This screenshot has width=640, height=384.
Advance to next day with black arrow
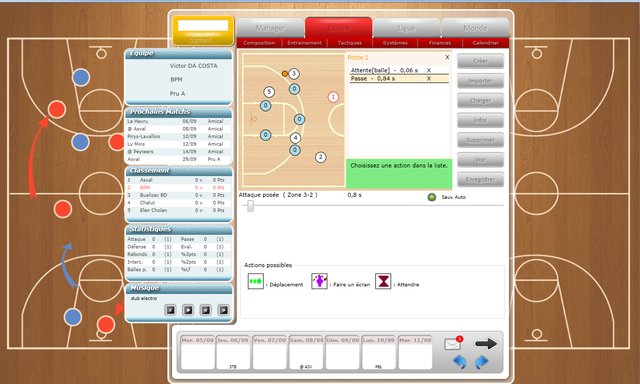click(486, 344)
